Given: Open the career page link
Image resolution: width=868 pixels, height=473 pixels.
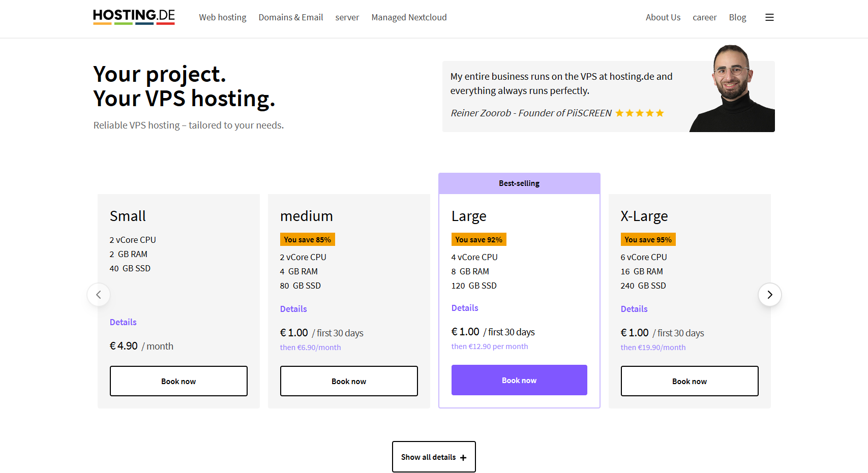Looking at the screenshot, I should click(705, 17).
